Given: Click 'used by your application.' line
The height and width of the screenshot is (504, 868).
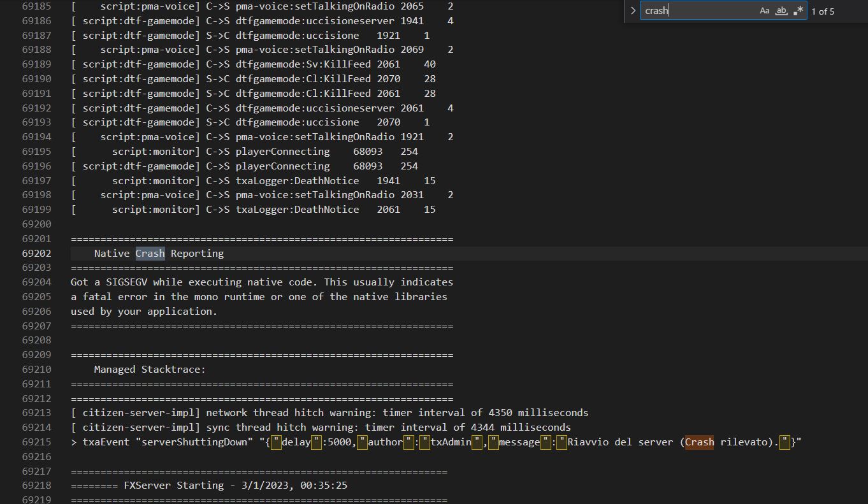Looking at the screenshot, I should pos(144,311).
